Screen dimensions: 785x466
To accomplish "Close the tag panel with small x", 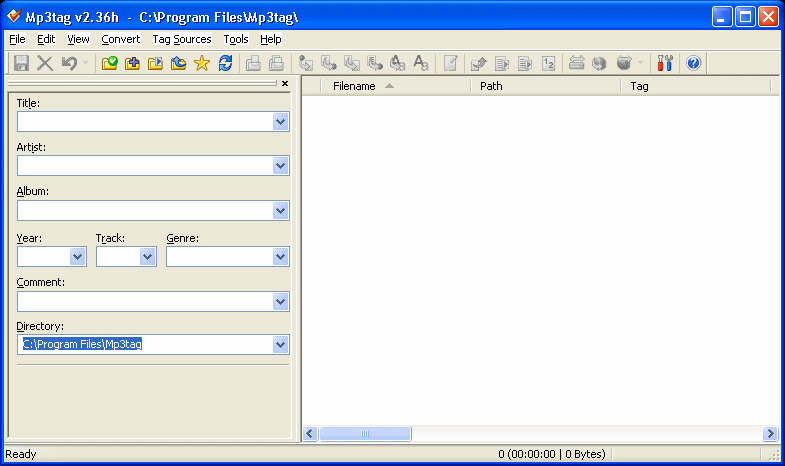I will pos(285,84).
